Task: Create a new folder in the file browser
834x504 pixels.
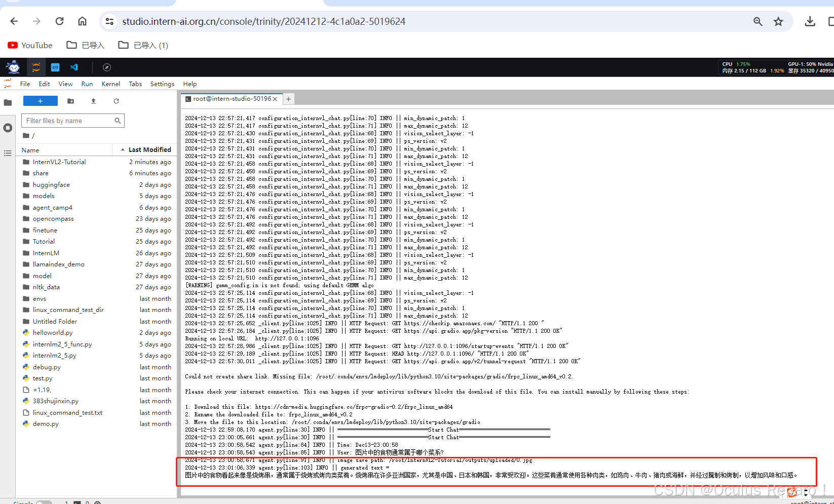Action: click(71, 101)
